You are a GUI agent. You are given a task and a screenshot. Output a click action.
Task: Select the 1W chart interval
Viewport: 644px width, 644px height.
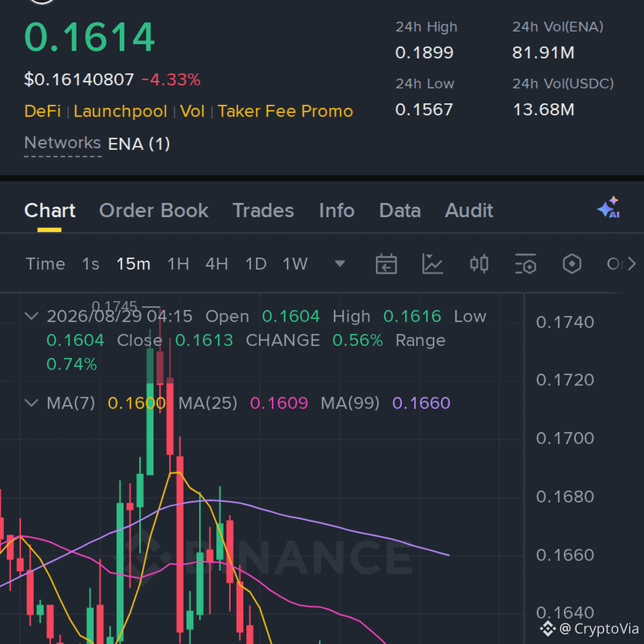(295, 264)
